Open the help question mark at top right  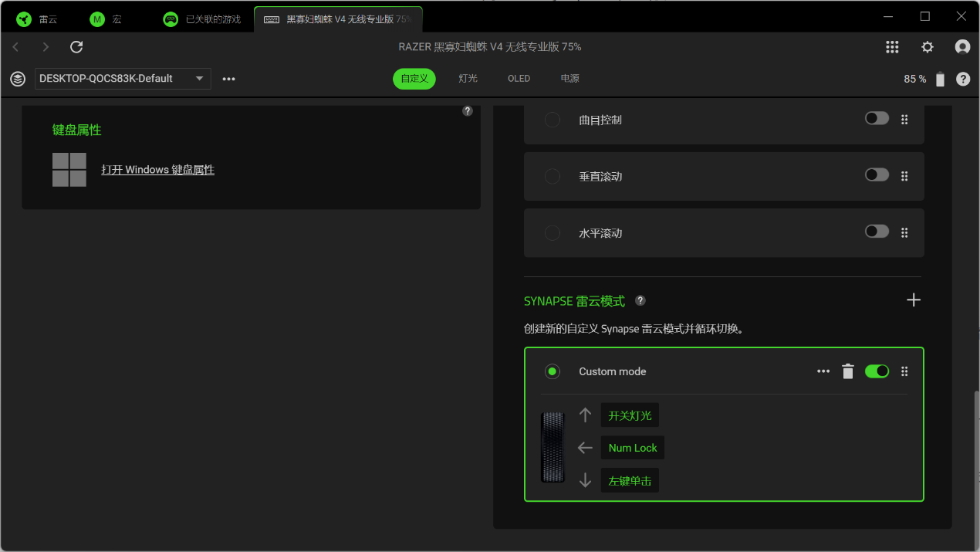963,79
